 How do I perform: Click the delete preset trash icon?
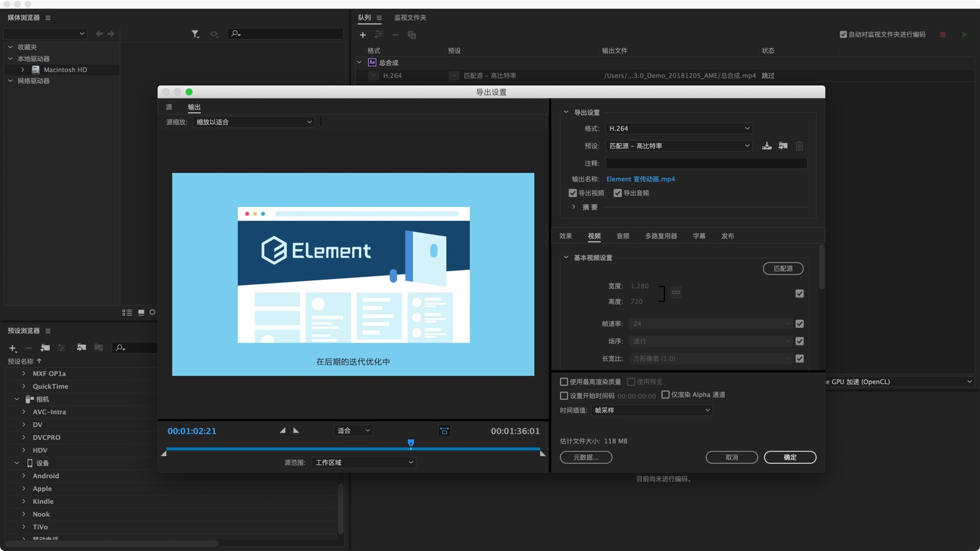(799, 146)
